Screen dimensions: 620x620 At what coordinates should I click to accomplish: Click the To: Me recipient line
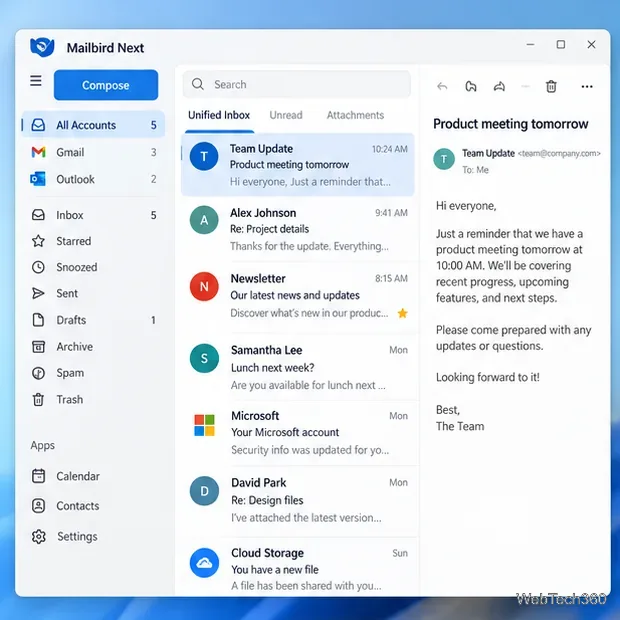coord(476,170)
